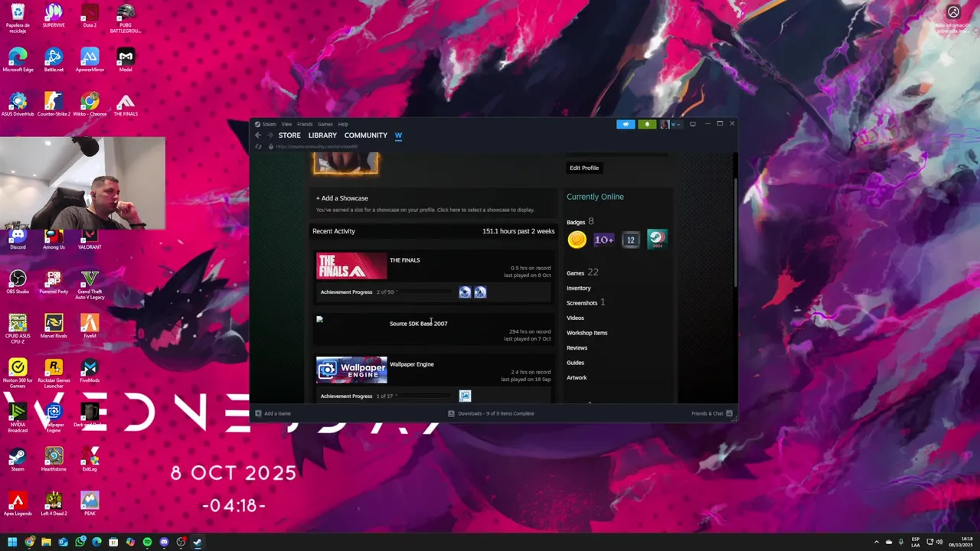Open the Screenshots link

pos(582,303)
